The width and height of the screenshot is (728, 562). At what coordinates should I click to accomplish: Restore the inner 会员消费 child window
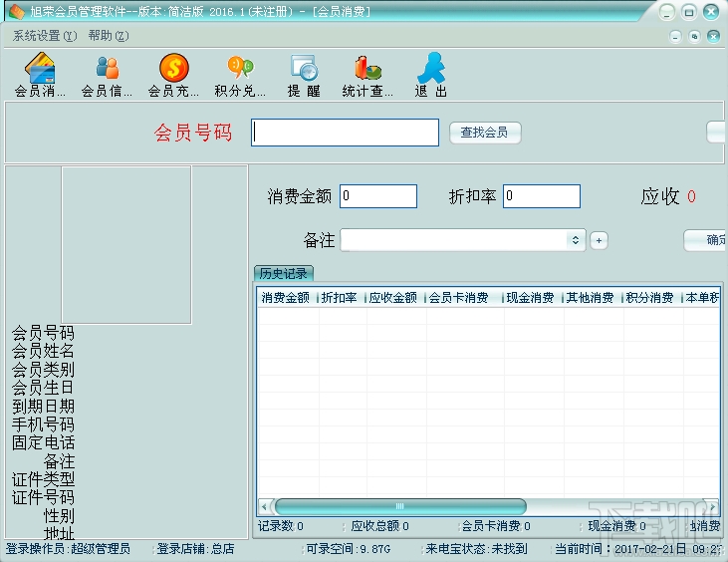click(694, 36)
